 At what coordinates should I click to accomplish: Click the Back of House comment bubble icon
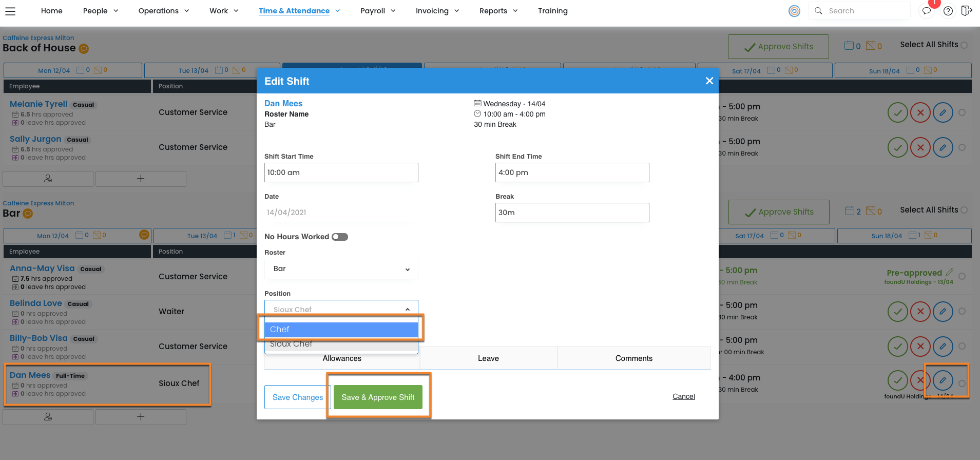pyautogui.click(x=84, y=49)
